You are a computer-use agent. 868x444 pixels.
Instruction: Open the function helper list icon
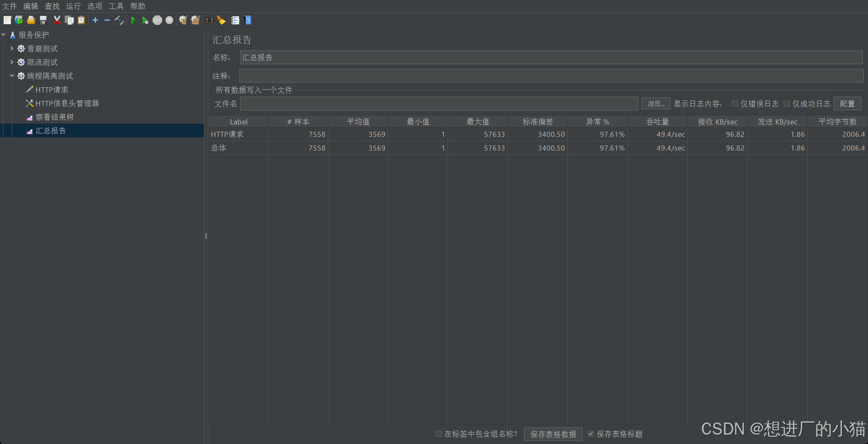click(235, 20)
